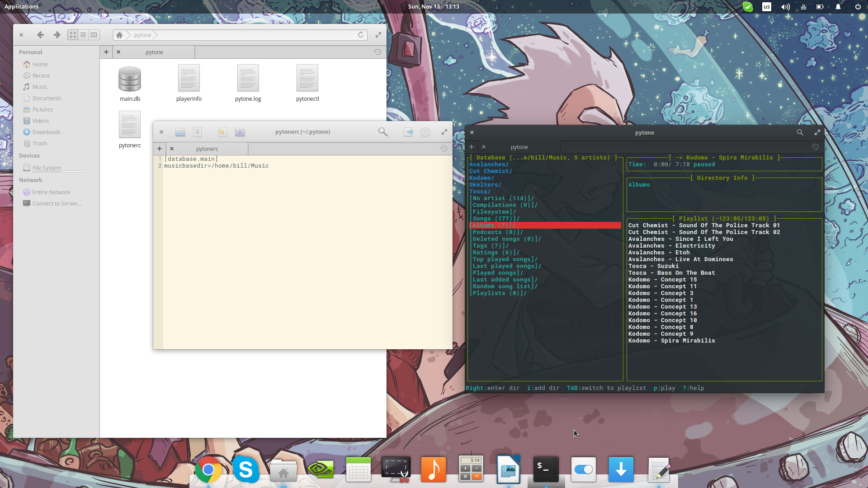Launch Skype from dock
This screenshot has width=868, height=488.
[x=245, y=469]
